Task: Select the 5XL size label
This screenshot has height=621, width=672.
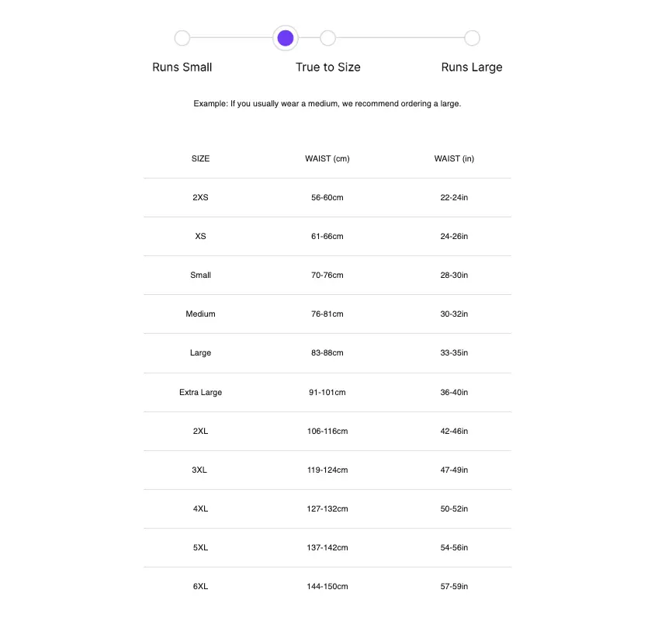Action: coord(200,547)
